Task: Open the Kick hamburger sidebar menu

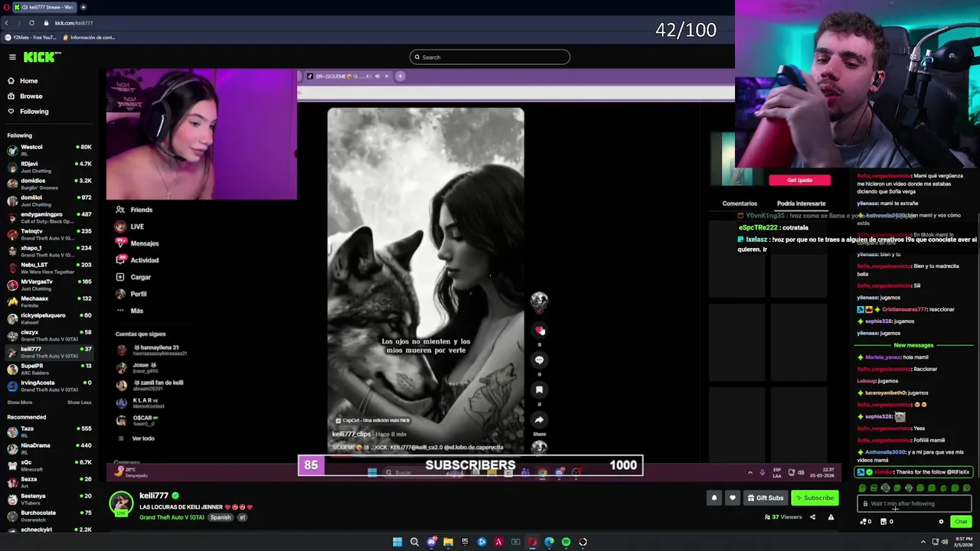Action: pyautogui.click(x=12, y=57)
